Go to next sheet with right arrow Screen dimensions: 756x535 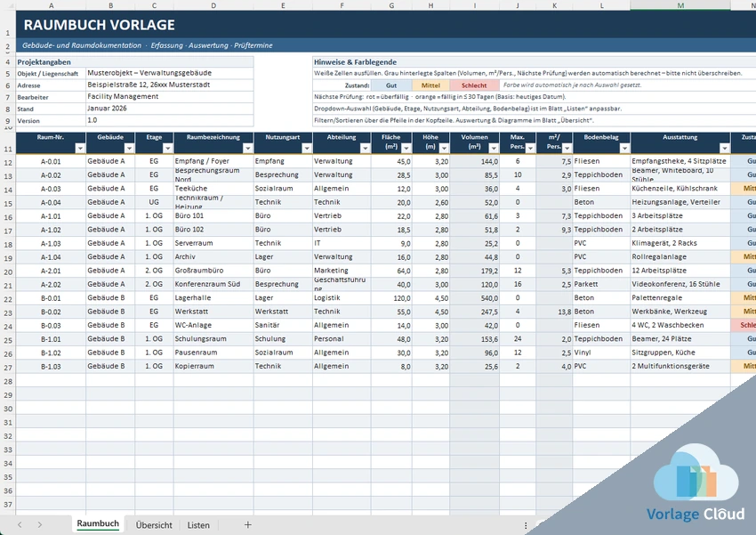click(x=39, y=525)
